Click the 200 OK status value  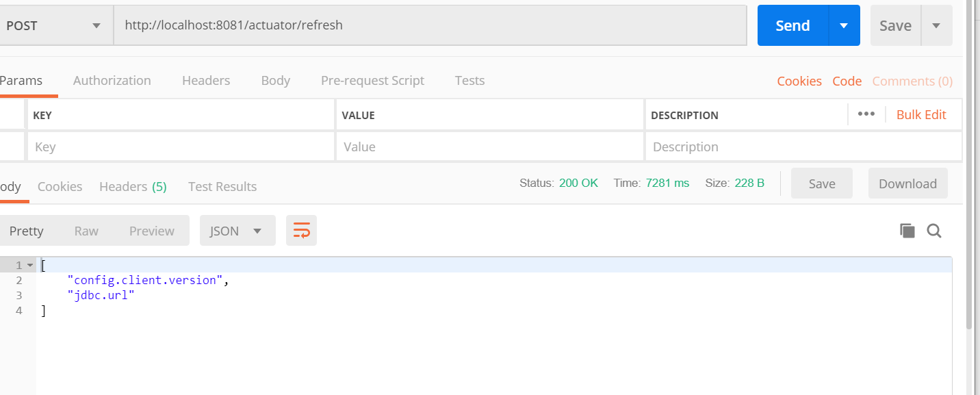click(x=578, y=183)
